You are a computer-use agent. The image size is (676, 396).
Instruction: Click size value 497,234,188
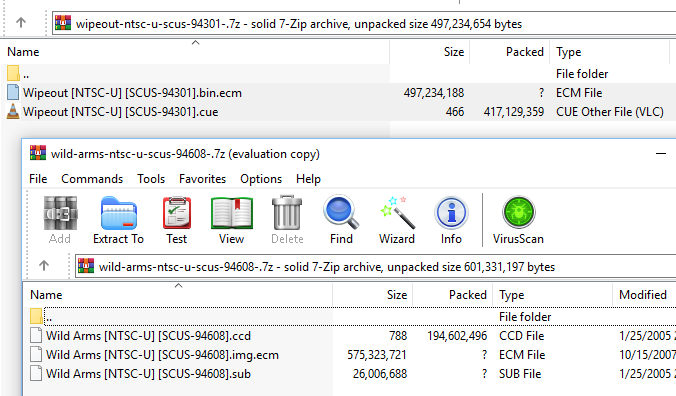pyautogui.click(x=434, y=92)
